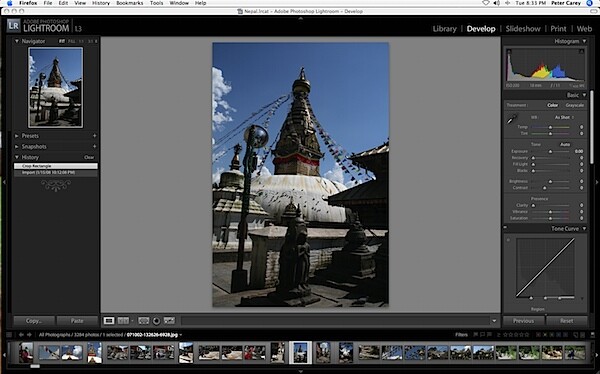Click the Previous button
Screen dimensions: 600x374
click(523, 321)
